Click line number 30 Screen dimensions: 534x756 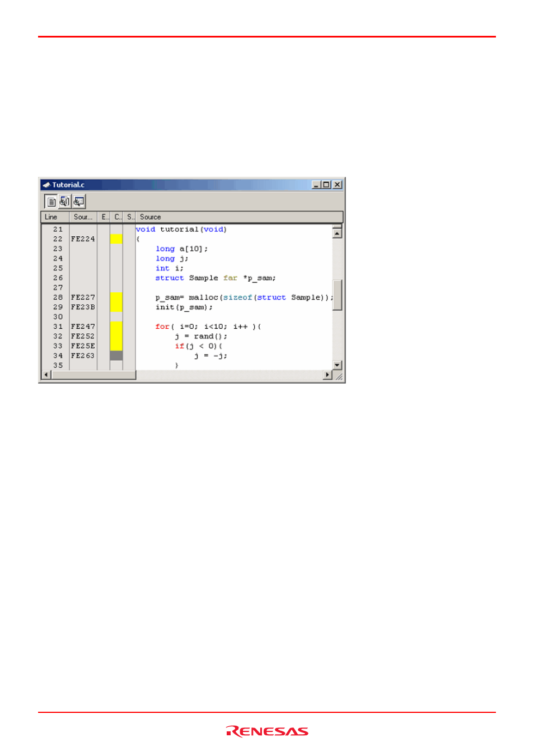coord(58,317)
